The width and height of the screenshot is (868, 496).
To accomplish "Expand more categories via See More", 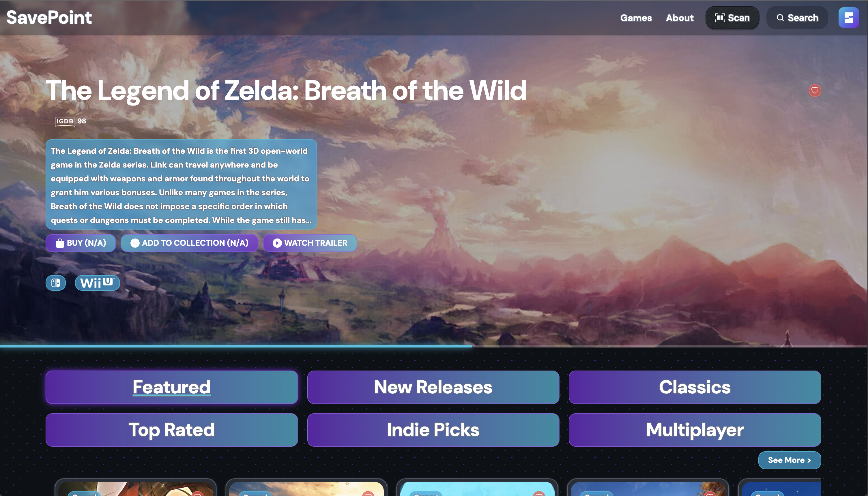I will coord(789,460).
